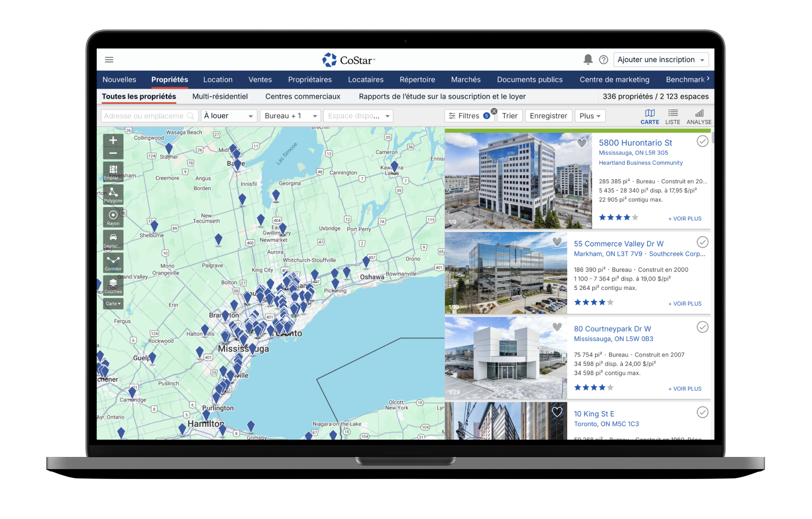The image size is (812, 519).
Task: Expand the Plus options menu
Action: 590,116
